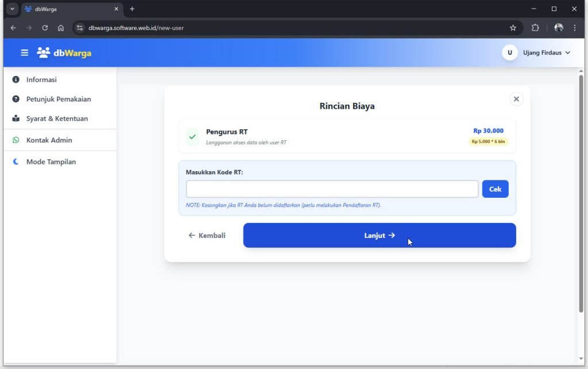
Task: Click the user avatar with letter U
Action: (509, 53)
